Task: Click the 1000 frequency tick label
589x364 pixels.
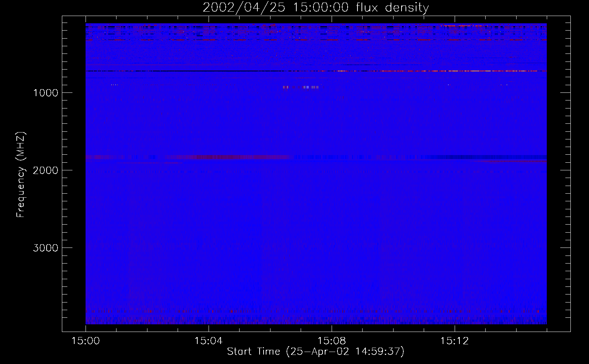Action: pos(46,93)
